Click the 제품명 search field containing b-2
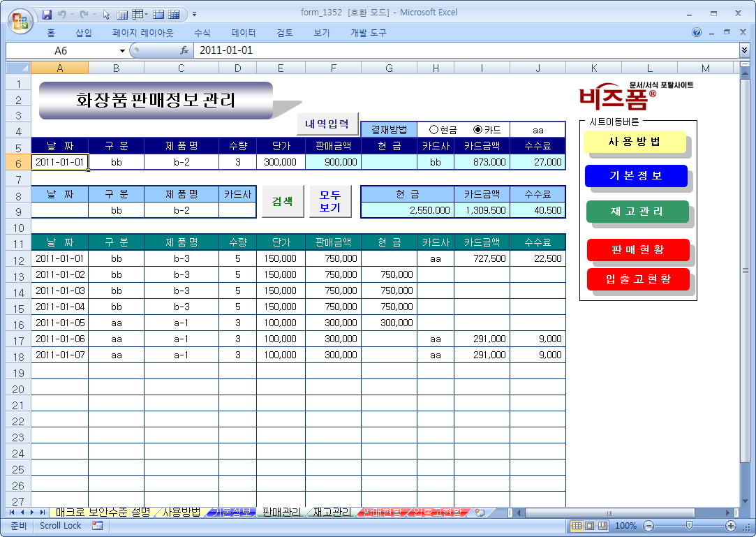Viewport: 756px width, 537px height. tap(181, 210)
